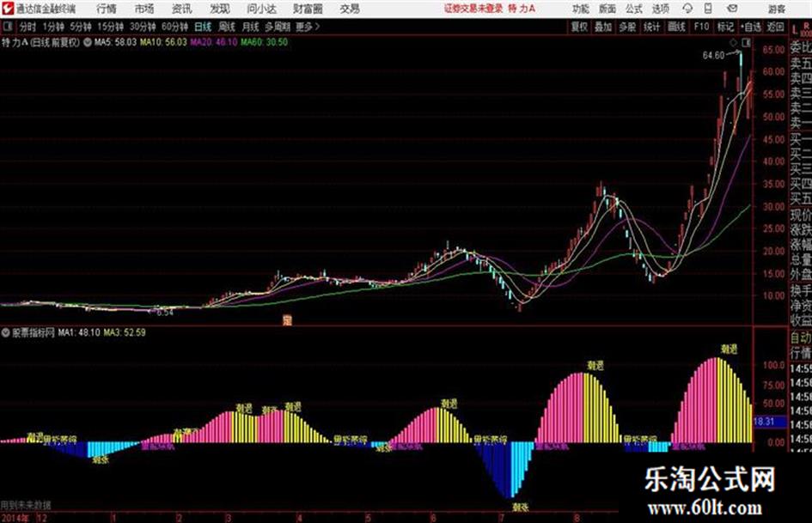The image size is (812, 523).
Task: Click the MA1: 48.10 indicator value
Action: (x=79, y=332)
